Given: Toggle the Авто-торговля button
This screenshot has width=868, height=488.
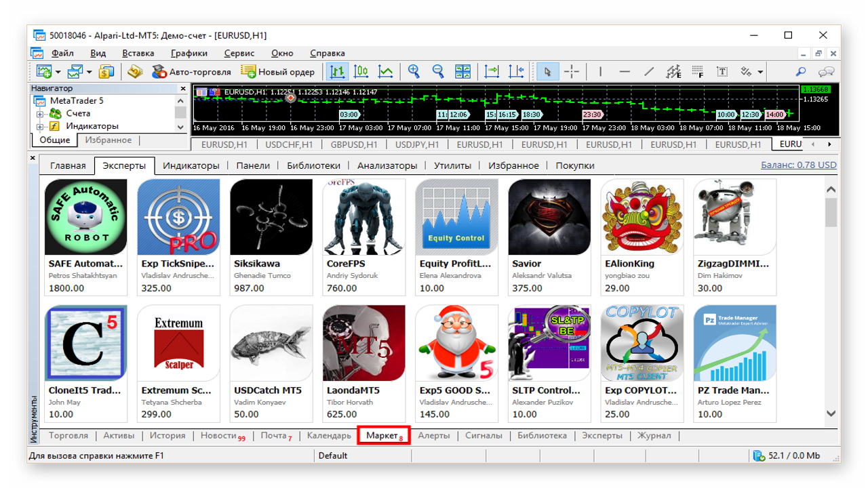Looking at the screenshot, I should [192, 71].
